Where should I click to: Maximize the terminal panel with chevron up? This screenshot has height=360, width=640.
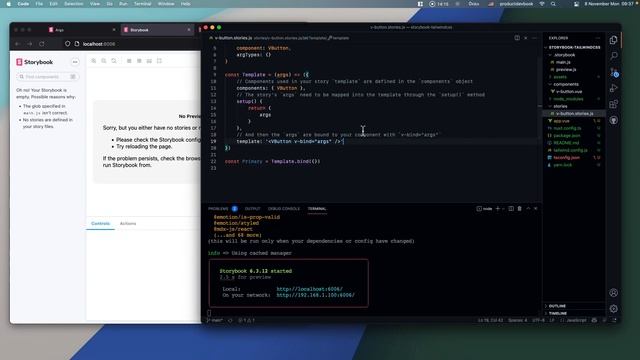click(528, 209)
